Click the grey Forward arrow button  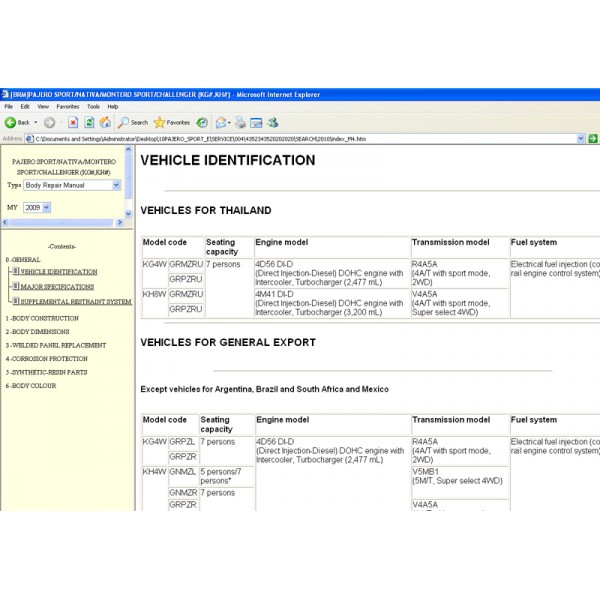(49, 122)
